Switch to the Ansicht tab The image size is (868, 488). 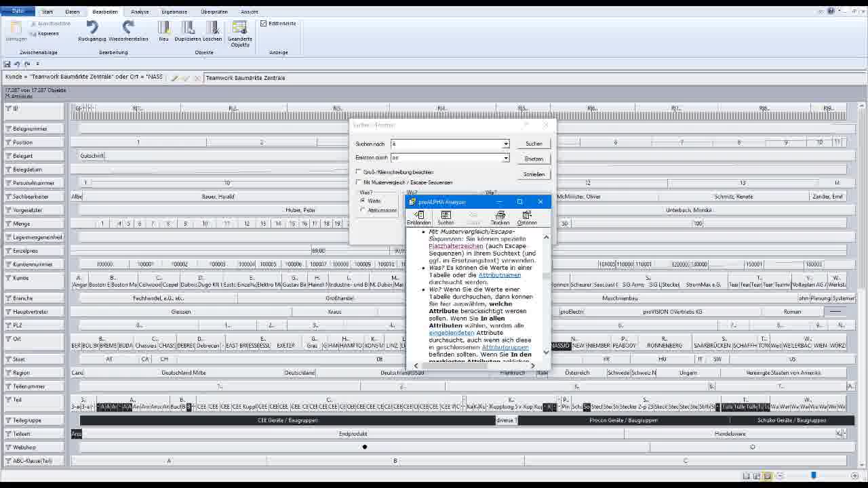(249, 12)
